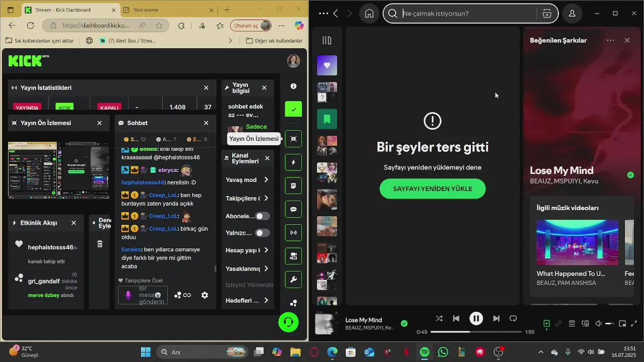
Task: Expand Yavaş mod option chevron
Action: 266,180
